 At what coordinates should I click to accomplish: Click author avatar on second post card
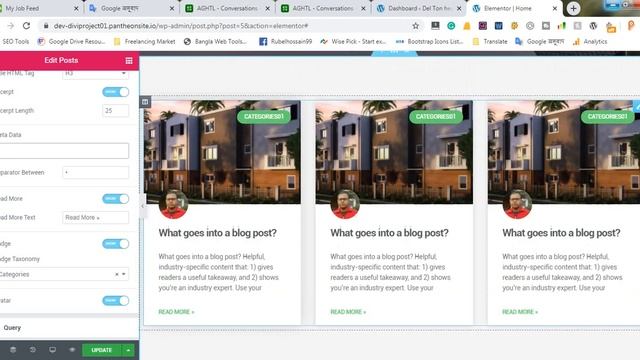point(345,204)
